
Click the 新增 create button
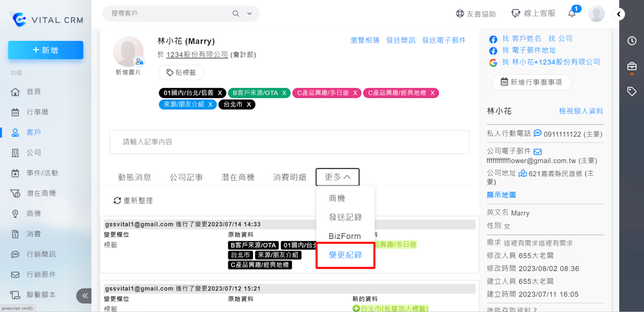(45, 50)
